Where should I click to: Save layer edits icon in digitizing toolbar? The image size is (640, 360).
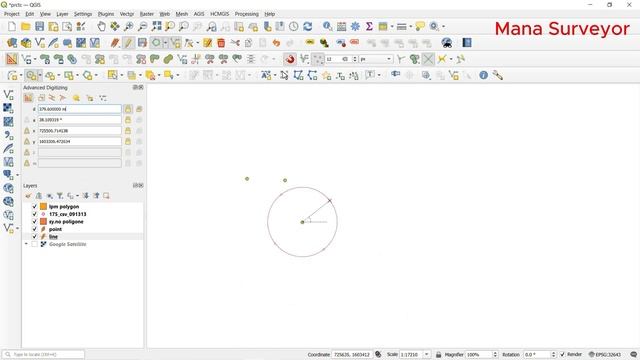142,43
